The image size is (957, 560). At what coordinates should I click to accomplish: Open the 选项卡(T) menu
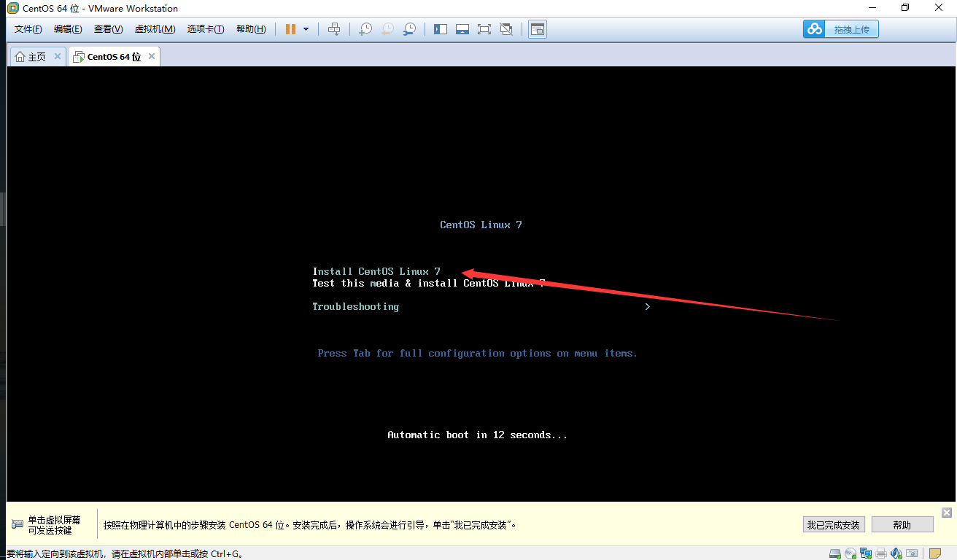point(206,29)
